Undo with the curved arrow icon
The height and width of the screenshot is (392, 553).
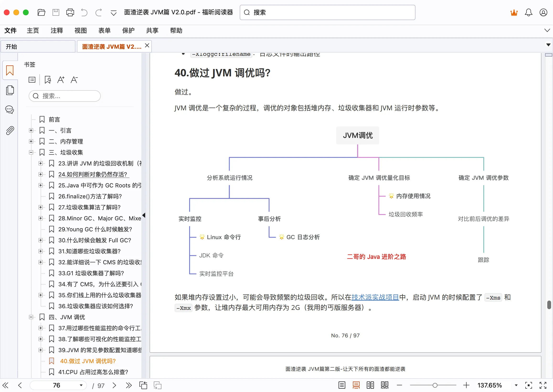(x=84, y=12)
